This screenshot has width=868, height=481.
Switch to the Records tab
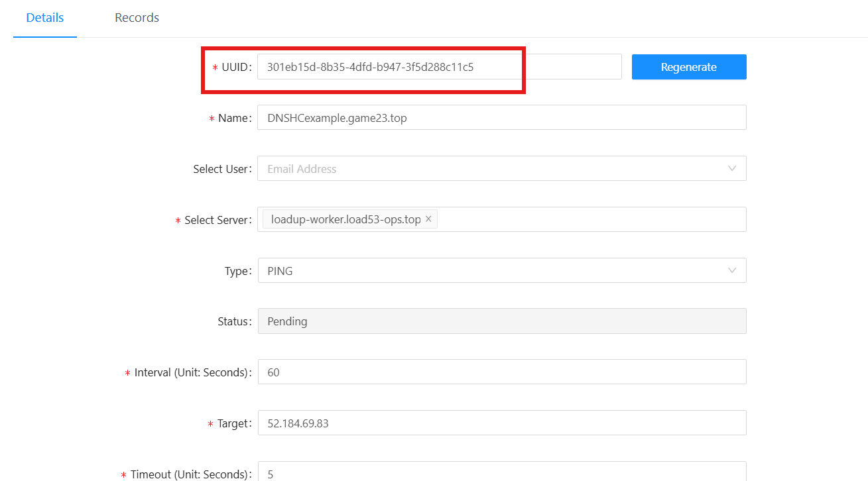[137, 18]
